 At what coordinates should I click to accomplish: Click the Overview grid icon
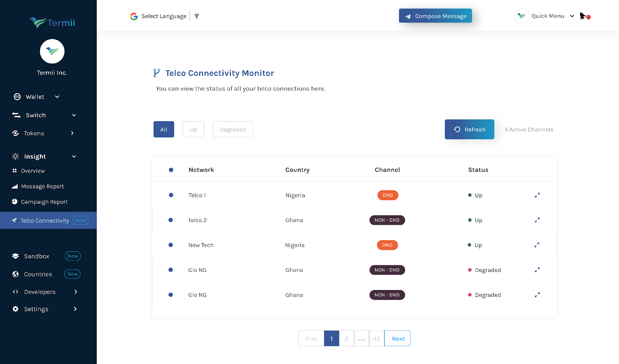click(14, 171)
